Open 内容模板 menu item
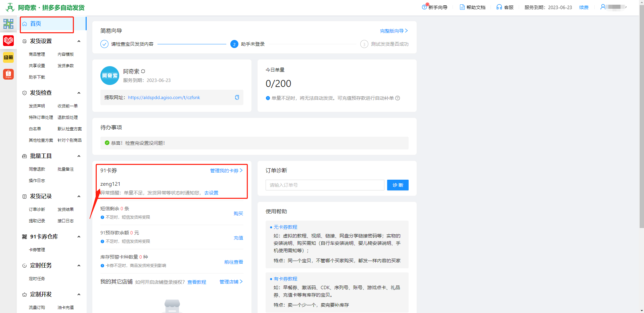 pos(65,54)
